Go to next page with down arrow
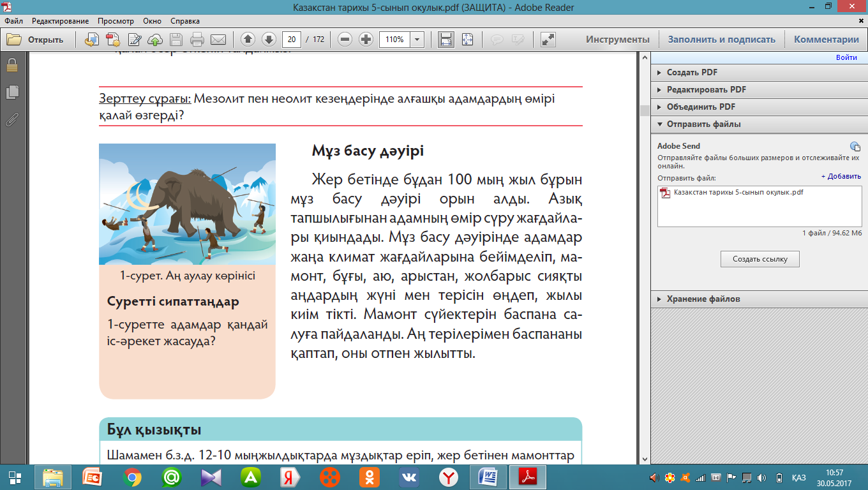 269,40
